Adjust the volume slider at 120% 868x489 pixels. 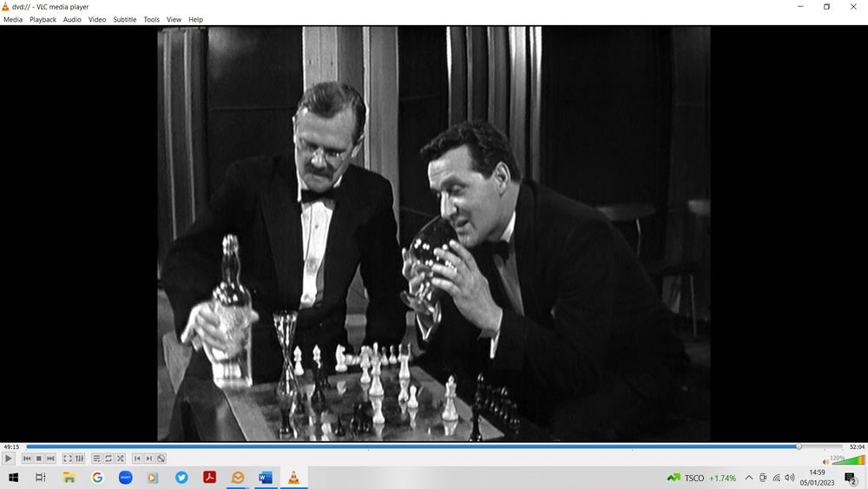[848, 459]
